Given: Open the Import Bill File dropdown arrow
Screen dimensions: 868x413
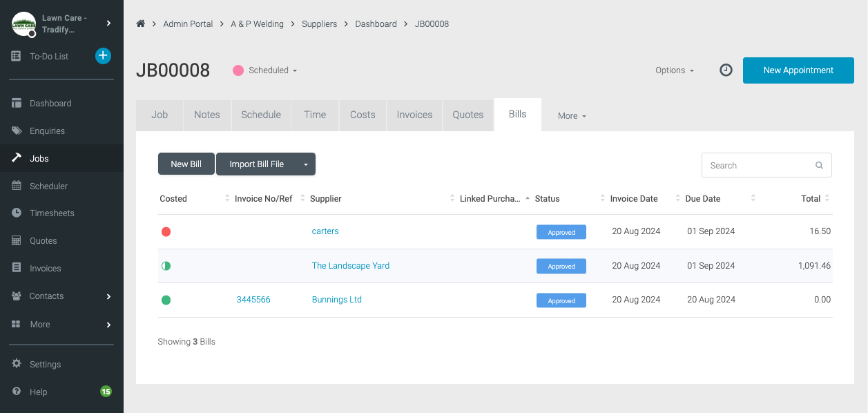Looking at the screenshot, I should (306, 164).
